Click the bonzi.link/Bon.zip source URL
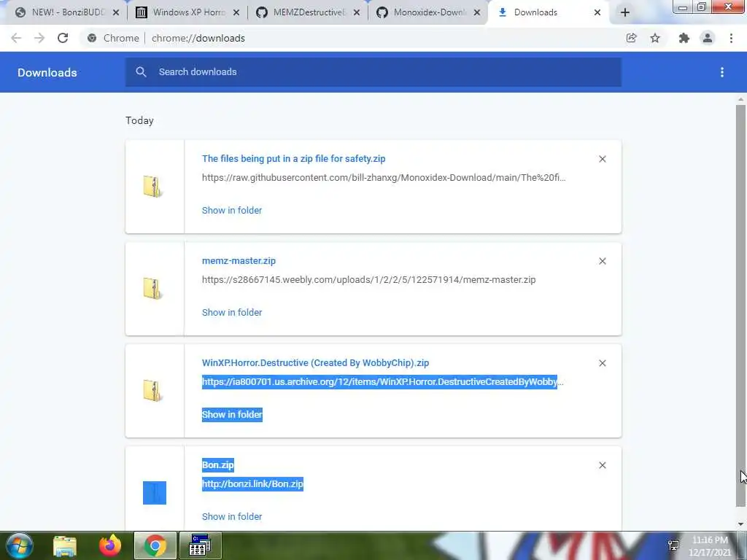This screenshot has width=747, height=560. tap(252, 484)
